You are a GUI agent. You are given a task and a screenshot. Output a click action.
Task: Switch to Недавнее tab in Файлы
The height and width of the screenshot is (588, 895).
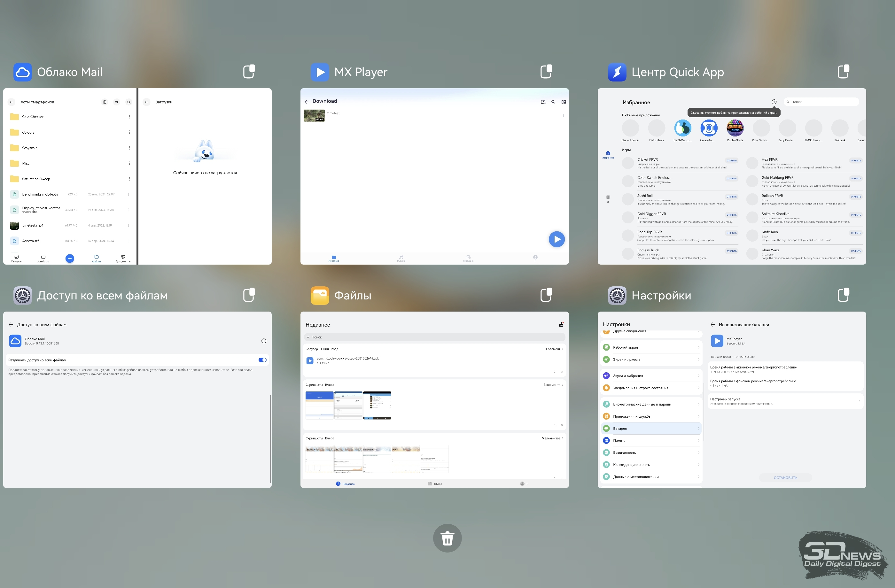[x=345, y=484]
